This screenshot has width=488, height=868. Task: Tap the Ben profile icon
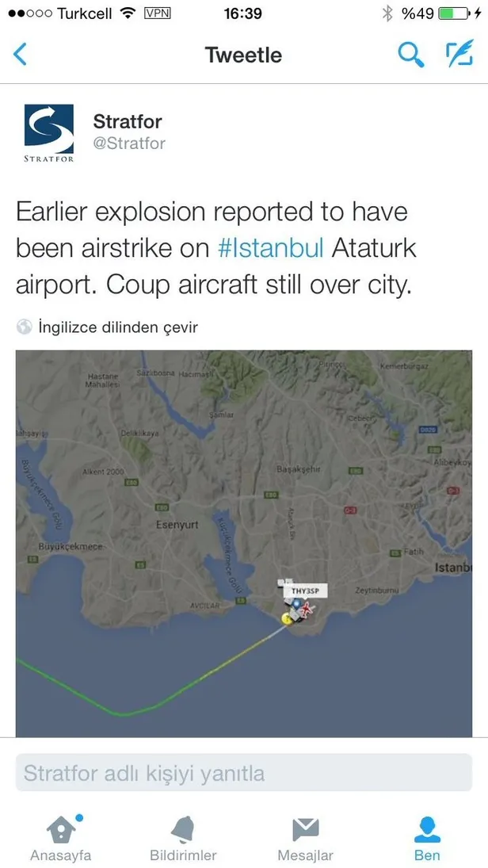click(x=427, y=829)
